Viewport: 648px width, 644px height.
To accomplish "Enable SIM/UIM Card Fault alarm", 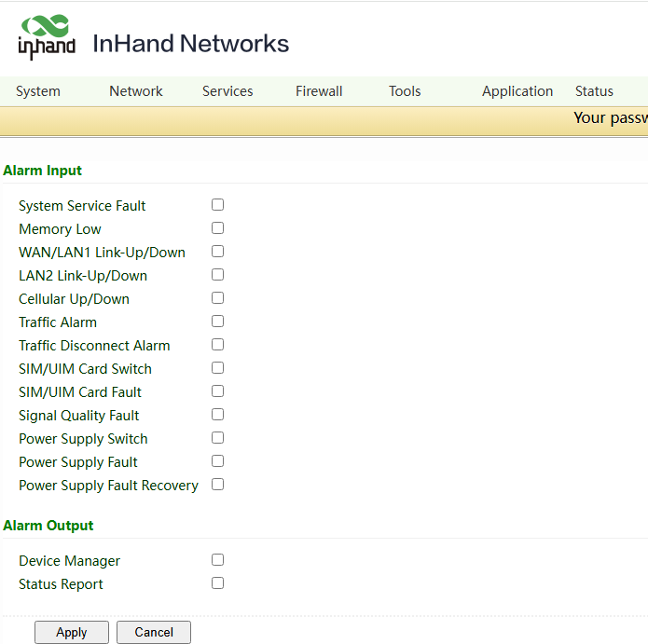I will coord(217,391).
